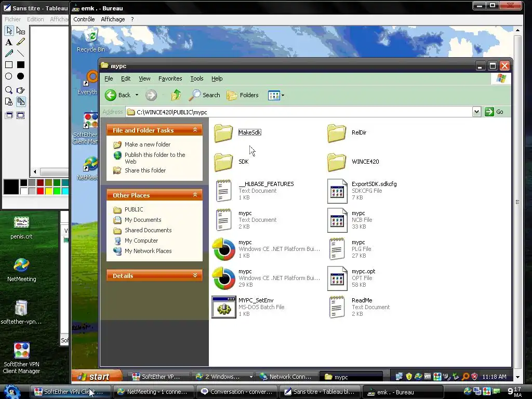Click the Make a new folder link
This screenshot has width=532, height=399.
click(x=147, y=144)
